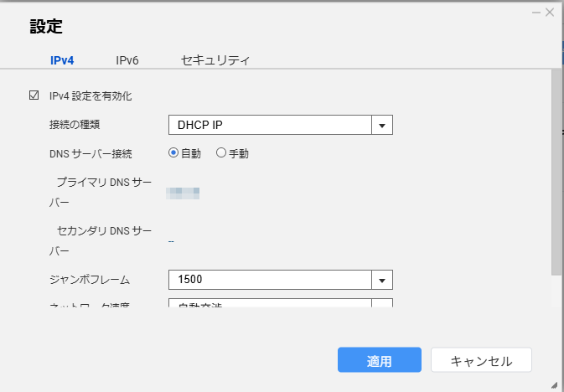
Task: Choose the 手動 DNS radio button
Action: [x=221, y=153]
